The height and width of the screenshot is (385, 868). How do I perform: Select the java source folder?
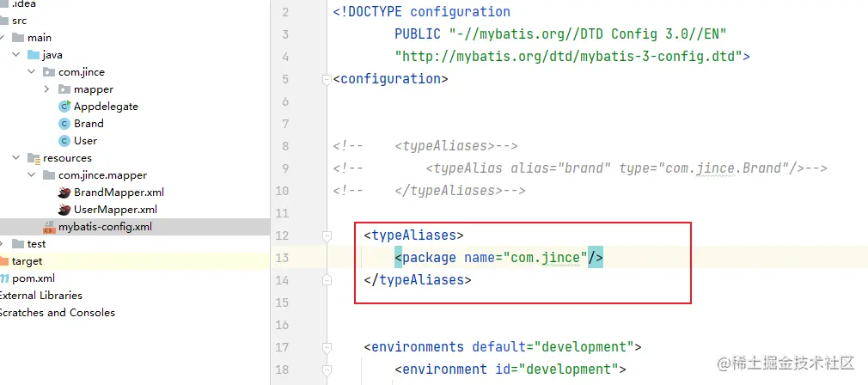pos(52,55)
